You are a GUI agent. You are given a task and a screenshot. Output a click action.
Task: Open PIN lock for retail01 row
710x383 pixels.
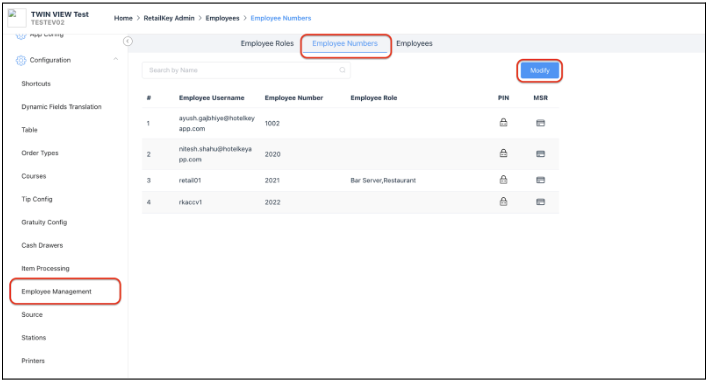[503, 180]
